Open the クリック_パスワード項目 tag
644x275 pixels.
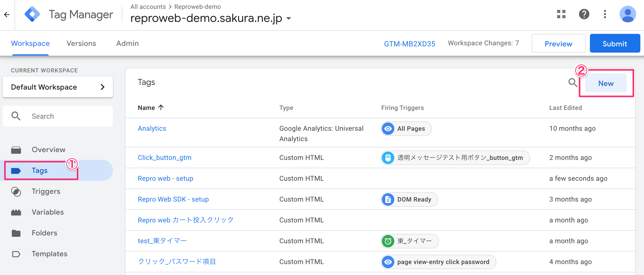coord(177,262)
